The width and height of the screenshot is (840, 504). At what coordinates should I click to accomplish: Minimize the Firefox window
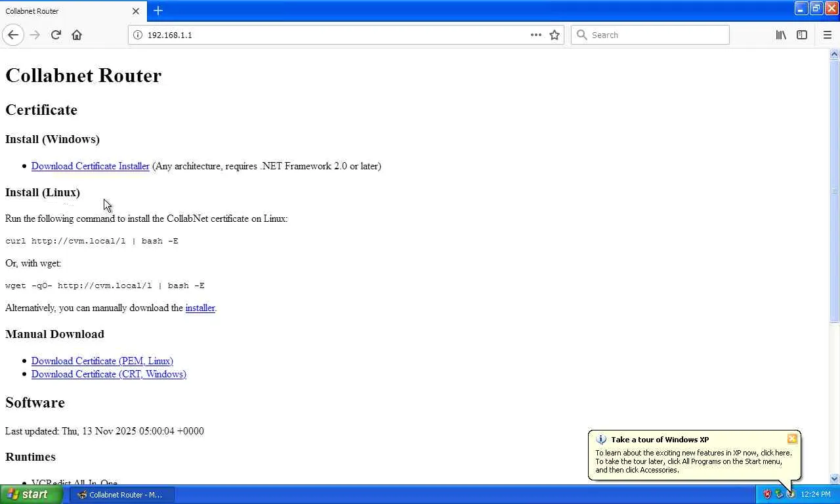point(801,9)
